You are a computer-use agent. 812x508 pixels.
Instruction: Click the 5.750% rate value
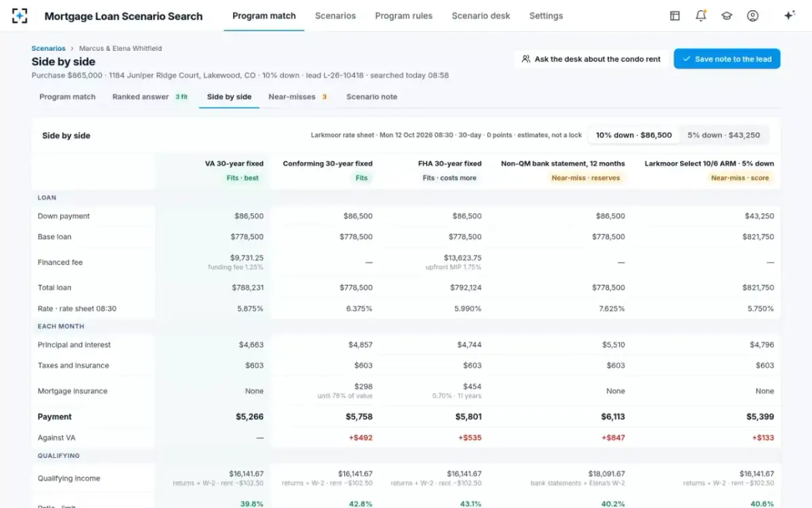761,309
